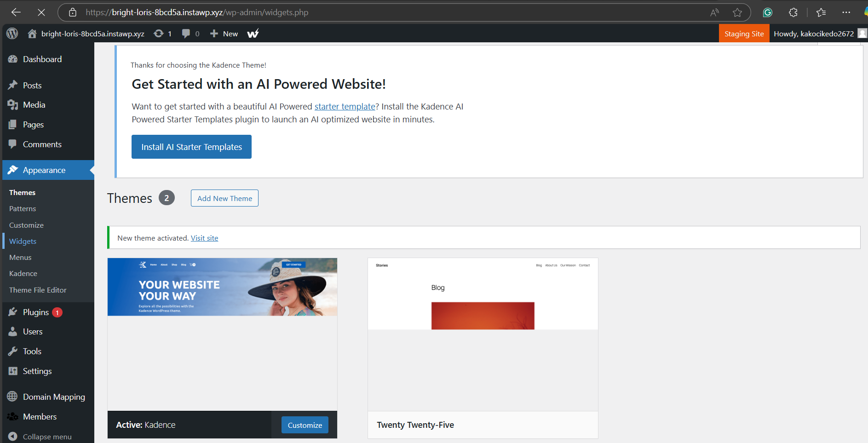The image size is (868, 443).
Task: Open Theme File Editor
Action: pos(38,290)
